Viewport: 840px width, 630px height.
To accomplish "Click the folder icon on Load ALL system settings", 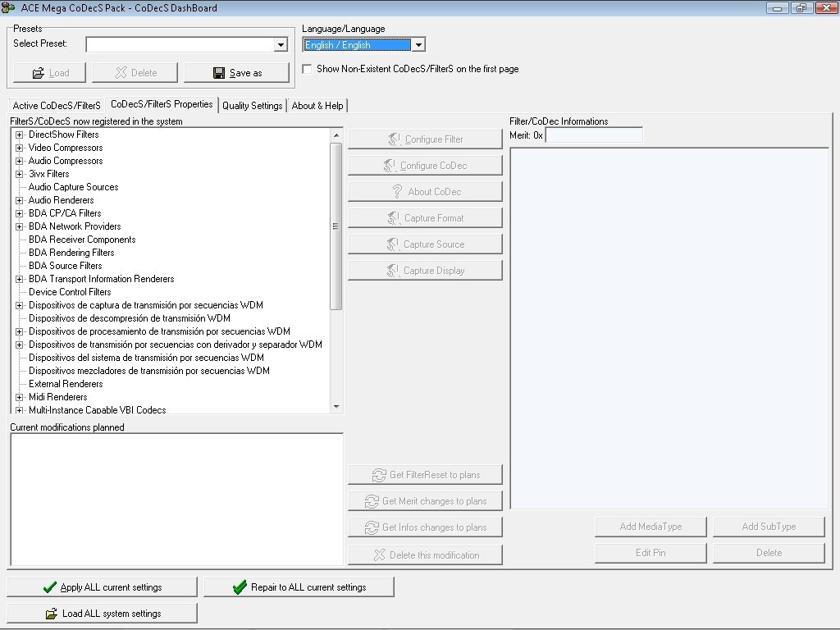I will pos(52,614).
